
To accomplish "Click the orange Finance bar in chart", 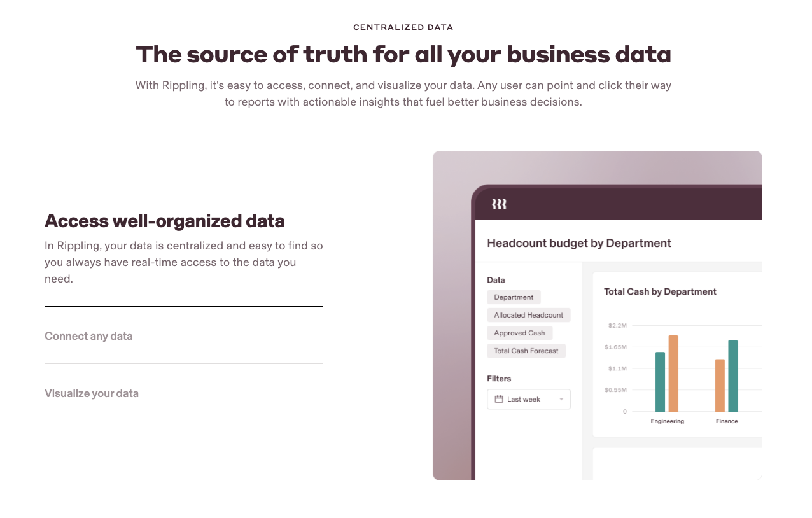I will [x=720, y=386].
